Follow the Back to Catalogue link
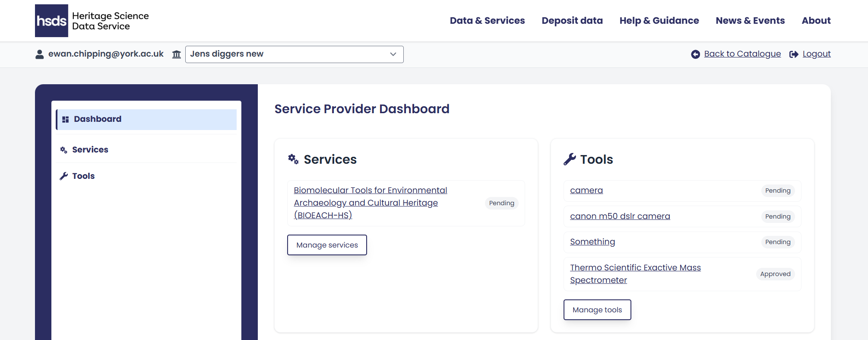868x340 pixels. pos(742,54)
